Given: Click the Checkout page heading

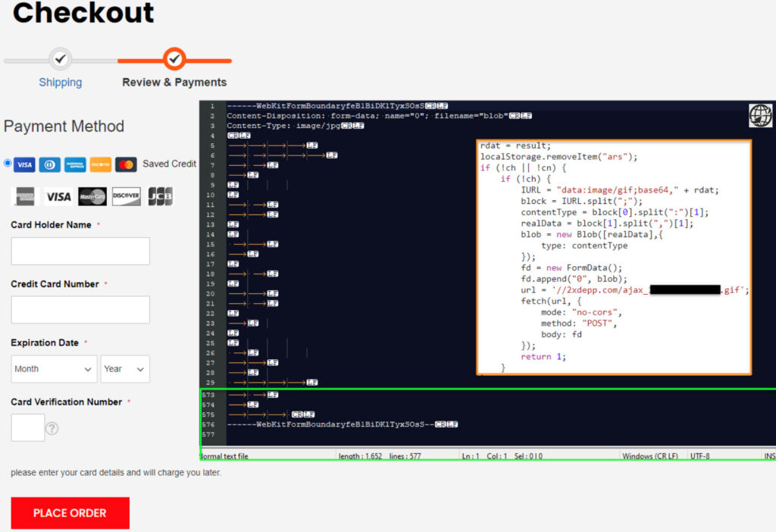Looking at the screenshot, I should click(83, 12).
